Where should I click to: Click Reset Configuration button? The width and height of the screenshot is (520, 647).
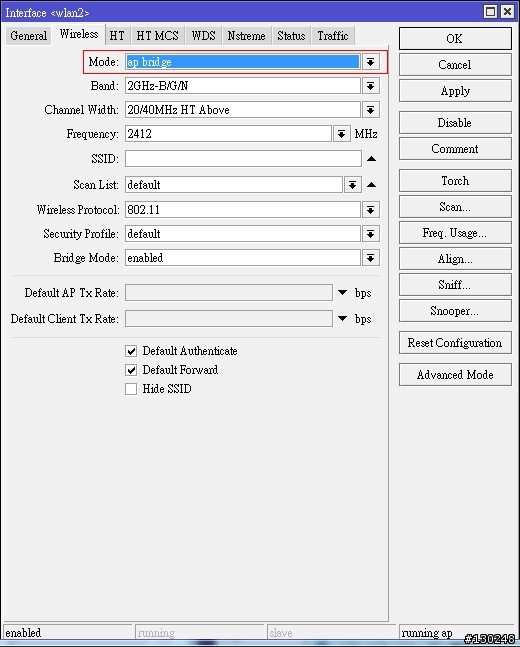tap(455, 343)
